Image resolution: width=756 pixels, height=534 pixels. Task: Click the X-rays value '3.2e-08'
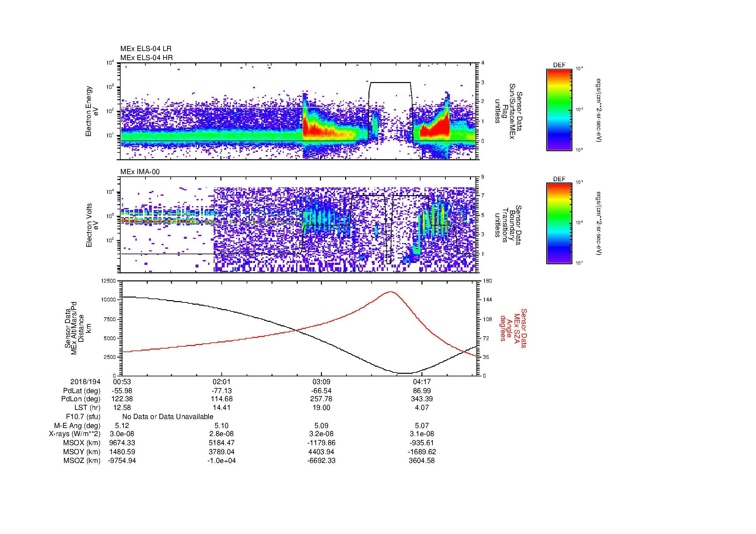coord(321,434)
